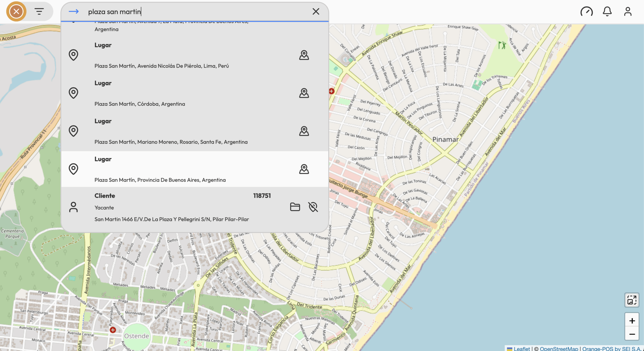The image size is (644, 351).
Task: Open the filter options icon
Action: (39, 11)
